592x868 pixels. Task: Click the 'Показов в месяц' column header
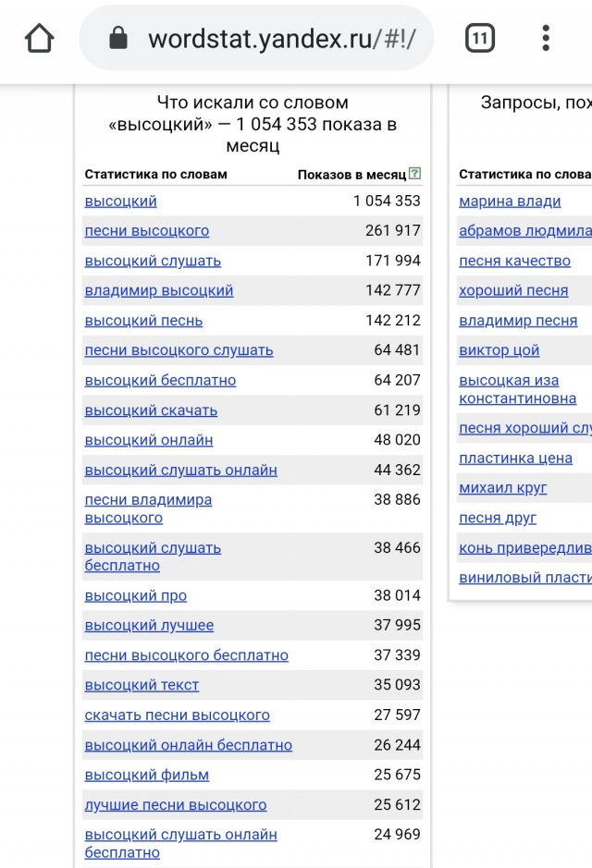click(x=351, y=175)
